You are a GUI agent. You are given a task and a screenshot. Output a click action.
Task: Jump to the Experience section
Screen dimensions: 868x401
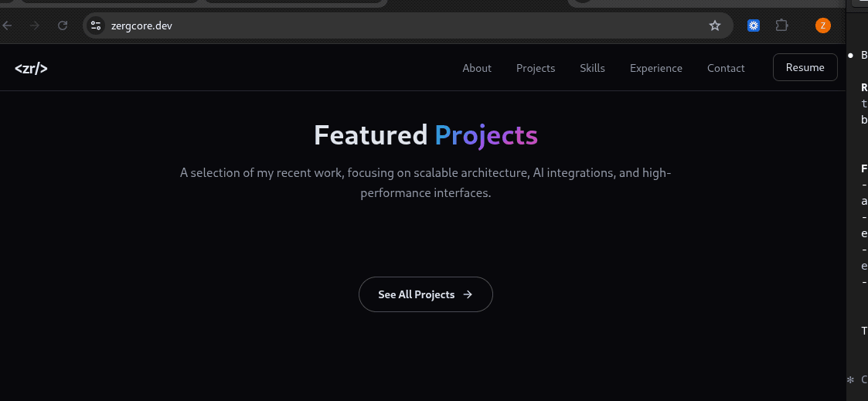[x=656, y=68]
